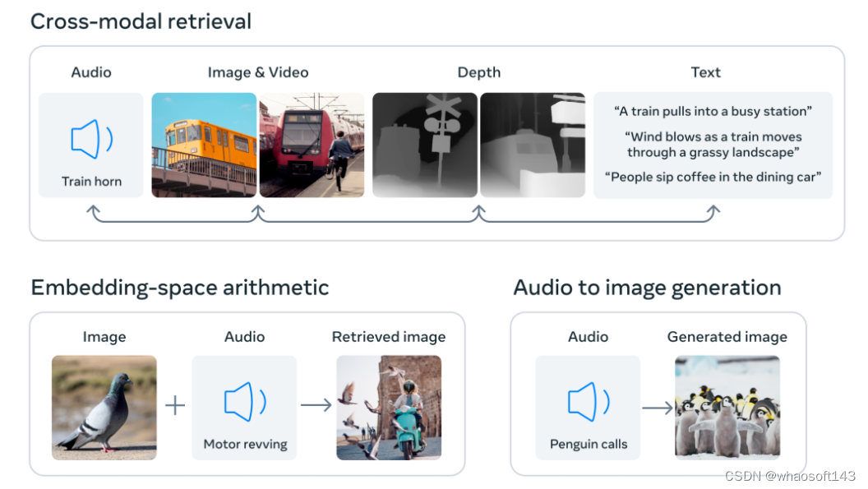Screen dimensions: 868x489
Task: Click the "Depth" column label
Action: pos(479,72)
